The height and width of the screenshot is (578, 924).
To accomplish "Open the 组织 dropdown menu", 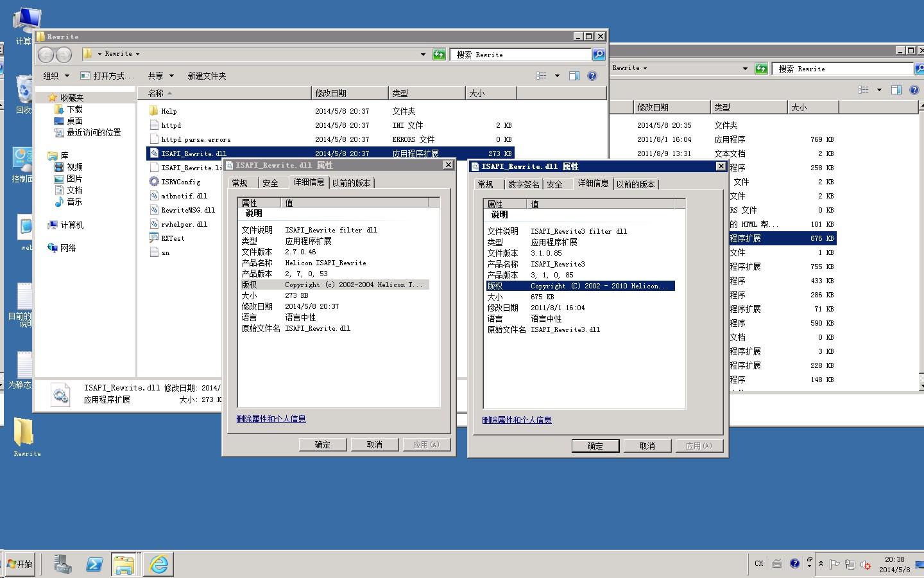I will [x=56, y=76].
